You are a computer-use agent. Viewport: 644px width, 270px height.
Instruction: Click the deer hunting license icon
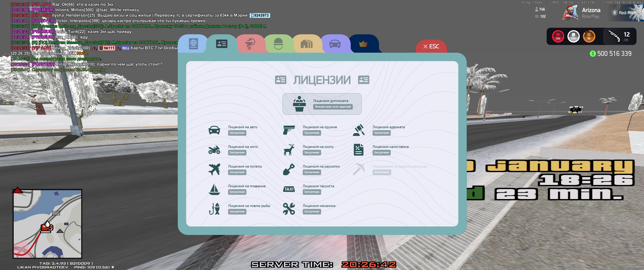[x=289, y=150]
